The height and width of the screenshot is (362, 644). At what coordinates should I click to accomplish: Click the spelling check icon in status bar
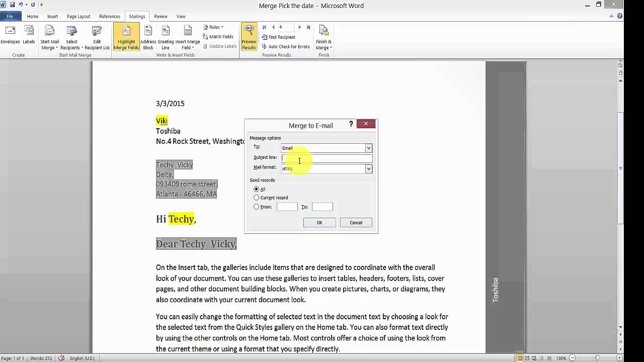pos(61,358)
